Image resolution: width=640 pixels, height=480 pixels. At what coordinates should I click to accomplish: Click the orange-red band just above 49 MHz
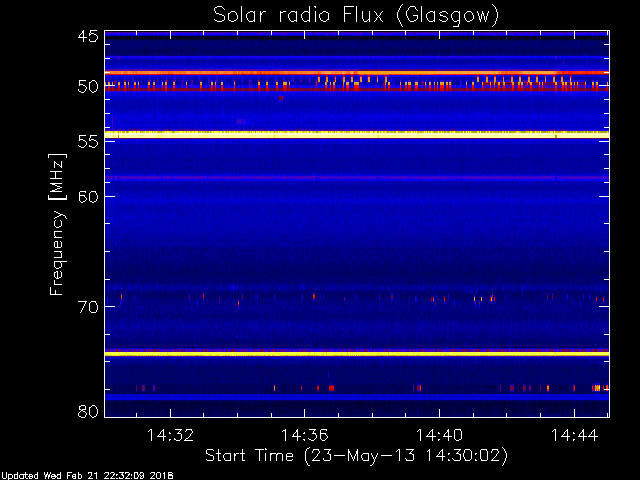[x=357, y=73]
